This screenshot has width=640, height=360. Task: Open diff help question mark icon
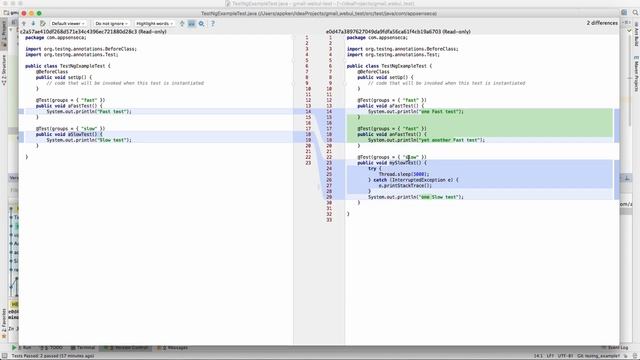click(x=213, y=24)
